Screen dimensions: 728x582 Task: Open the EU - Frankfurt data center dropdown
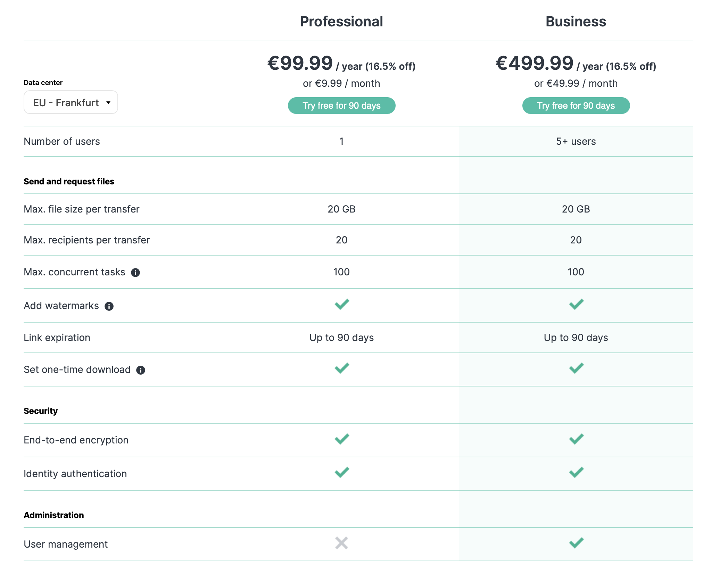tap(71, 102)
